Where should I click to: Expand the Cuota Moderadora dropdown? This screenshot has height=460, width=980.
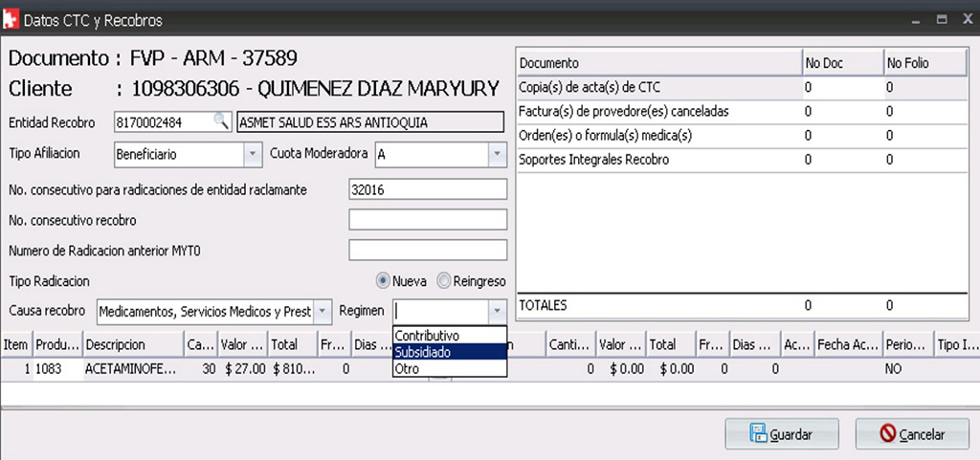[496, 153]
